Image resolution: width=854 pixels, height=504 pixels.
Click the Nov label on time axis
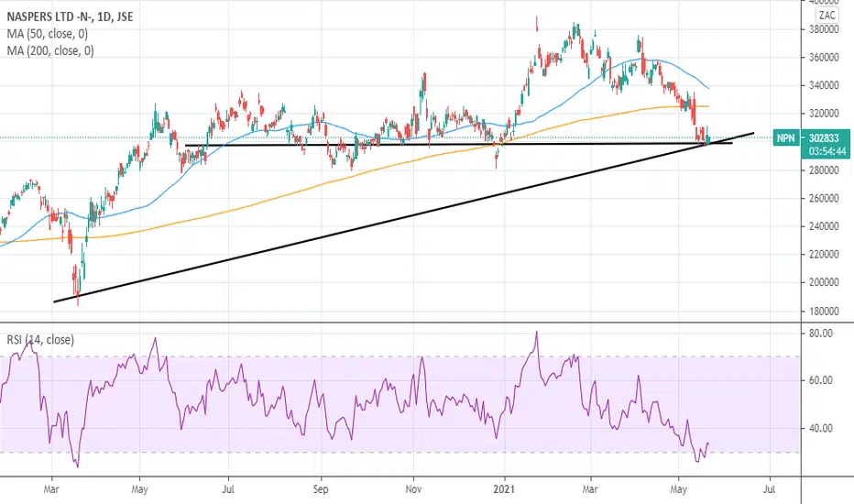tap(413, 489)
